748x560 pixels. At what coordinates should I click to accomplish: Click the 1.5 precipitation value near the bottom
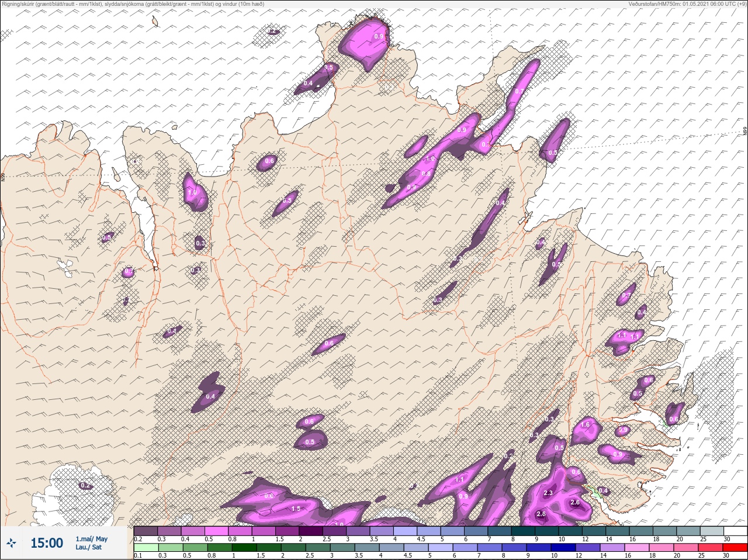(x=296, y=509)
